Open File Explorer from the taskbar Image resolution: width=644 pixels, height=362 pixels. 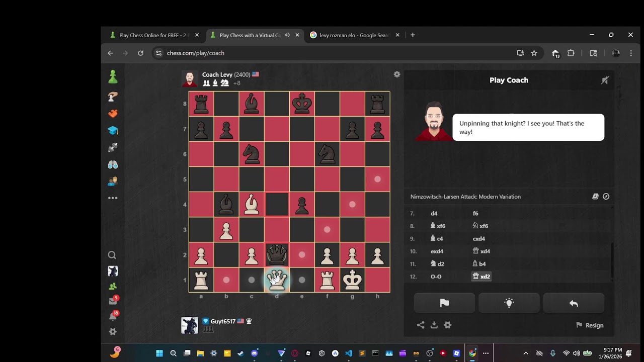(200, 353)
